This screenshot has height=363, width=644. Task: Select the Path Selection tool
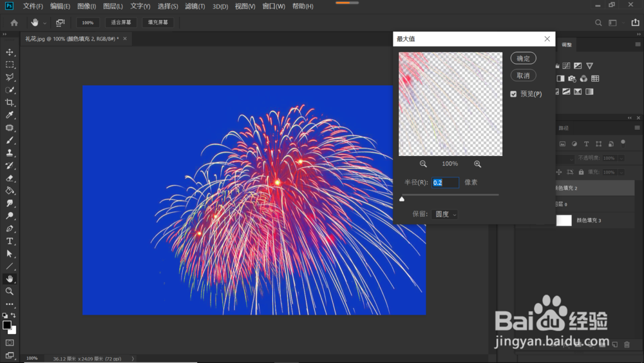coord(10,253)
